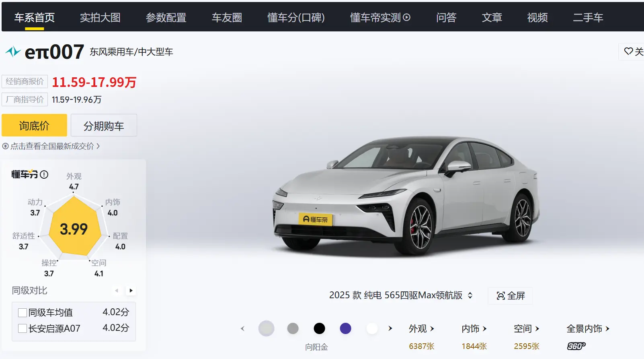Screen dimensions: 644x359
Task: Open the 懂车分(口碑) tab
Action: pos(296,18)
